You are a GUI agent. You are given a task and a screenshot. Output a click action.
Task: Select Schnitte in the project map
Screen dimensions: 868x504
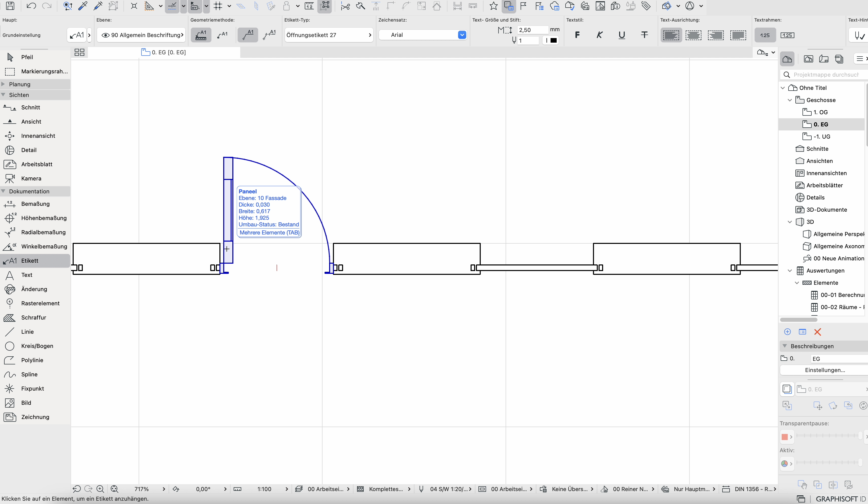point(817,149)
